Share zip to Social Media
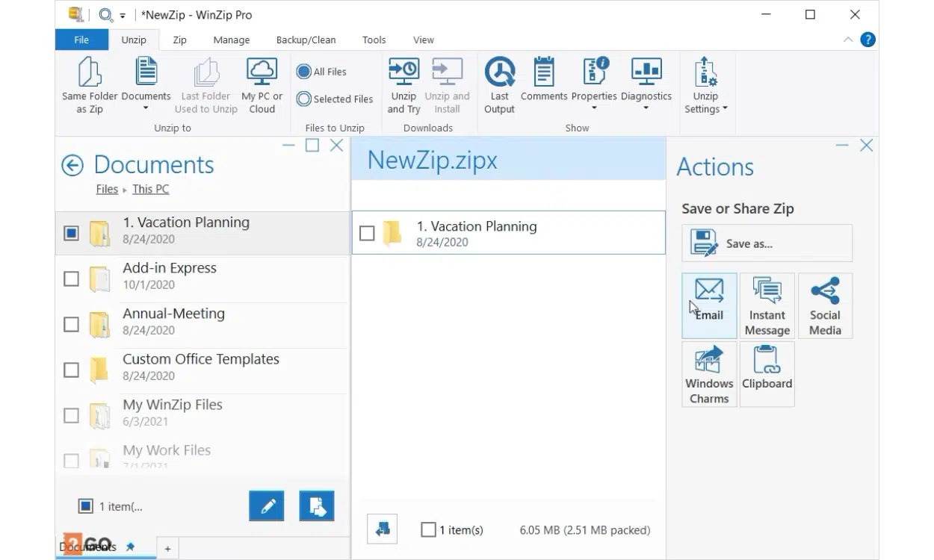Image resolution: width=934 pixels, height=560 pixels. [x=825, y=305]
